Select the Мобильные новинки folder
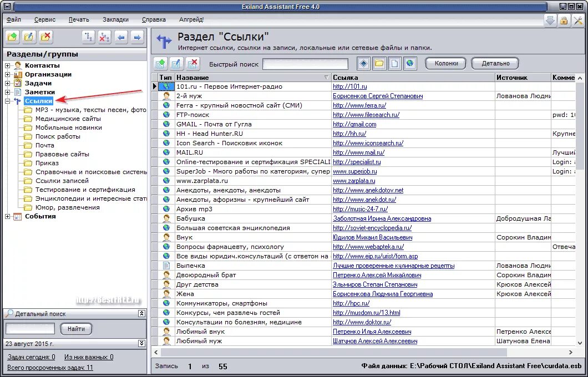 [x=69, y=128]
